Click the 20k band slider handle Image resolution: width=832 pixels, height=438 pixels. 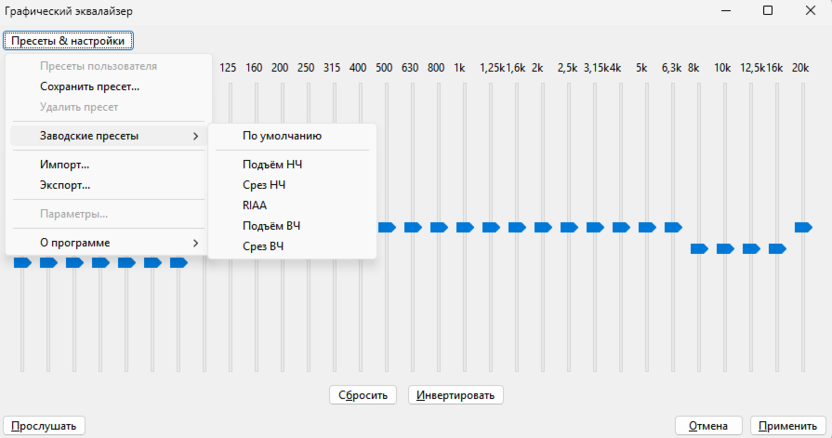click(803, 228)
